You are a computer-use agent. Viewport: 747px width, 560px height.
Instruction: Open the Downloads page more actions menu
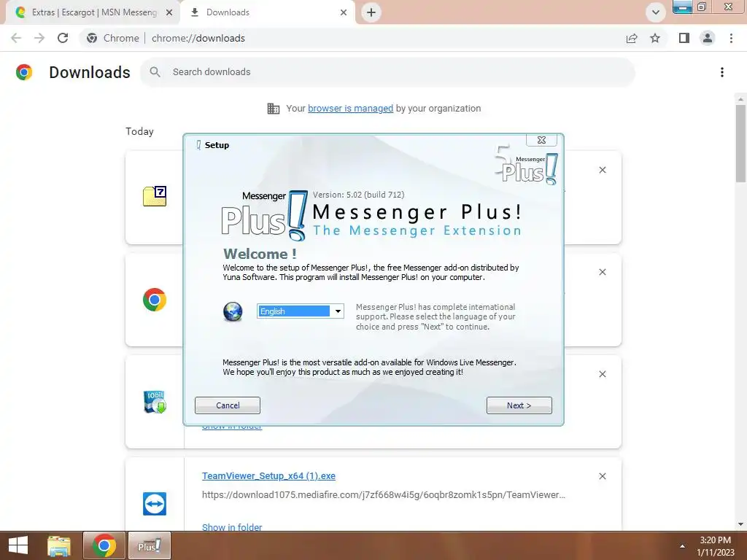pos(721,72)
